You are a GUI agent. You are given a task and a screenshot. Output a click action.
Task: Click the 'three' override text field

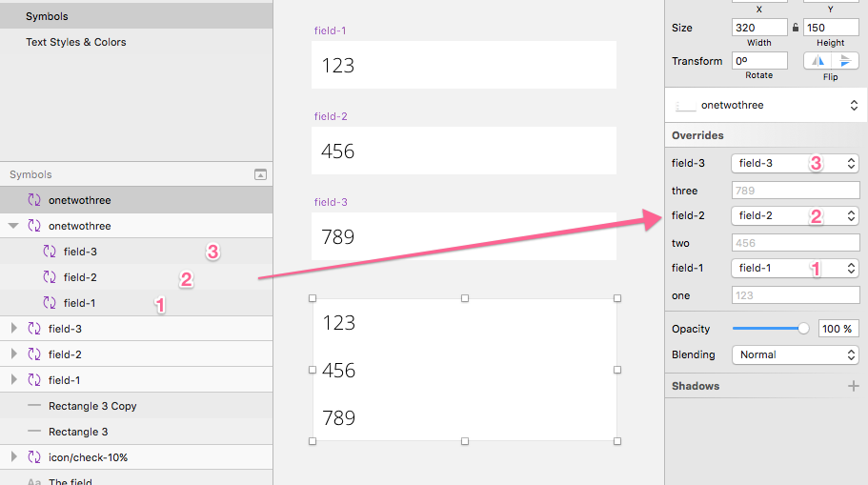(x=795, y=191)
